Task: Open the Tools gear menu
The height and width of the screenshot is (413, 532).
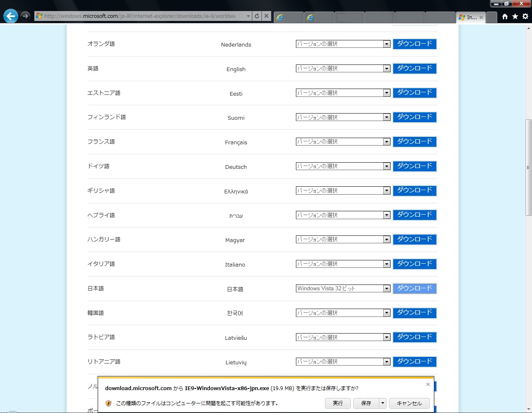Action: coord(525,17)
